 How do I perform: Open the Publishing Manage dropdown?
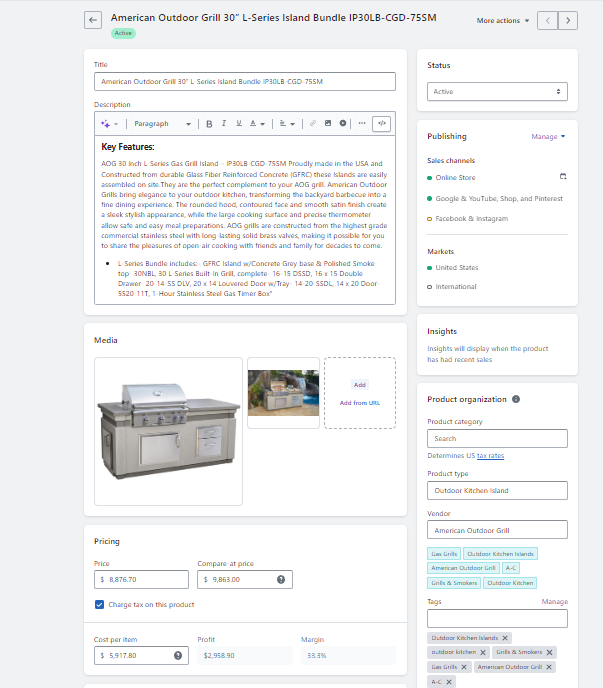[x=548, y=136]
